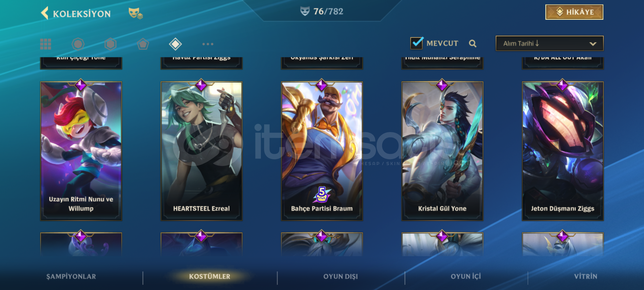
Task: Toggle the MEVCUT checkbox
Action: point(417,43)
